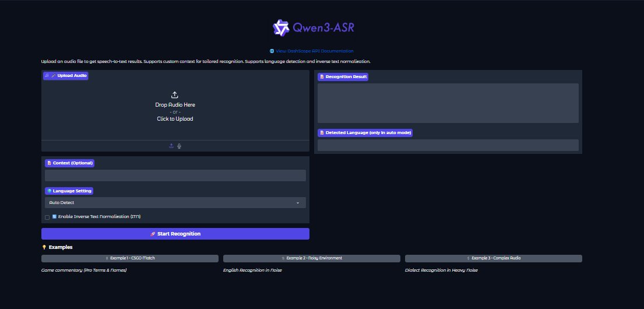Click the Upload Audio label
644x309 pixels.
click(x=66, y=76)
